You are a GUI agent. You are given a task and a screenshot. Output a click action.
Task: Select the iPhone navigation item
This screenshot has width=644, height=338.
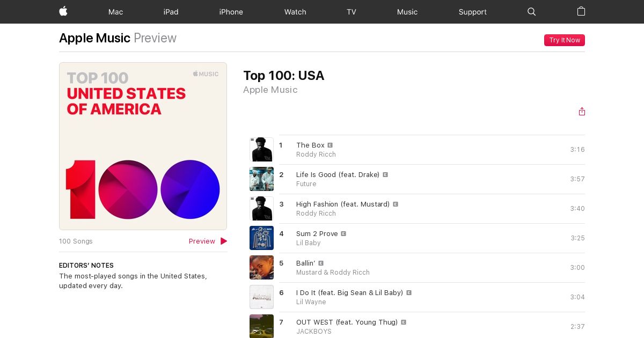tap(231, 12)
